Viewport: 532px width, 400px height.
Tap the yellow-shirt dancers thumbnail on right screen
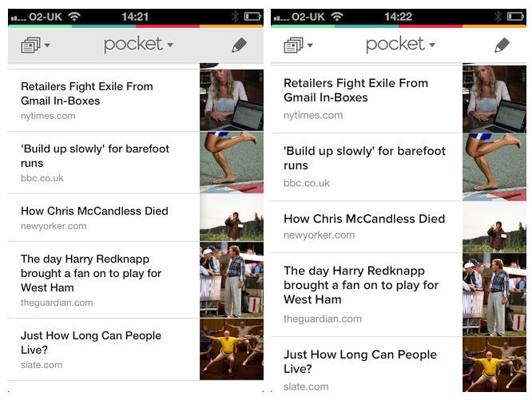pyautogui.click(x=494, y=364)
